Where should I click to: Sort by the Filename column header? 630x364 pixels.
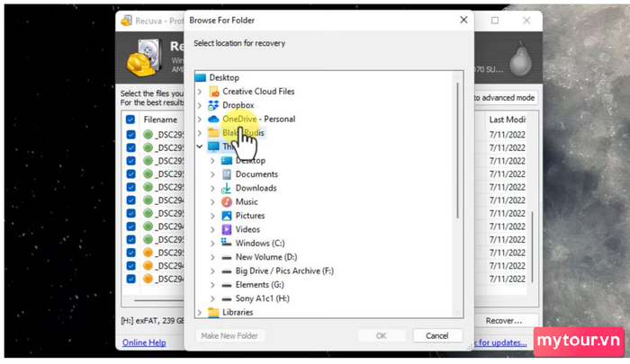(x=160, y=120)
